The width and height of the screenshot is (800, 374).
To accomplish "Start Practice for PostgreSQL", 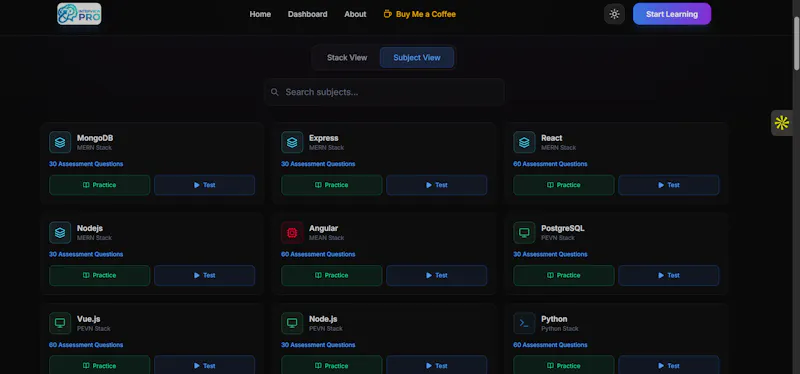I will (x=564, y=276).
